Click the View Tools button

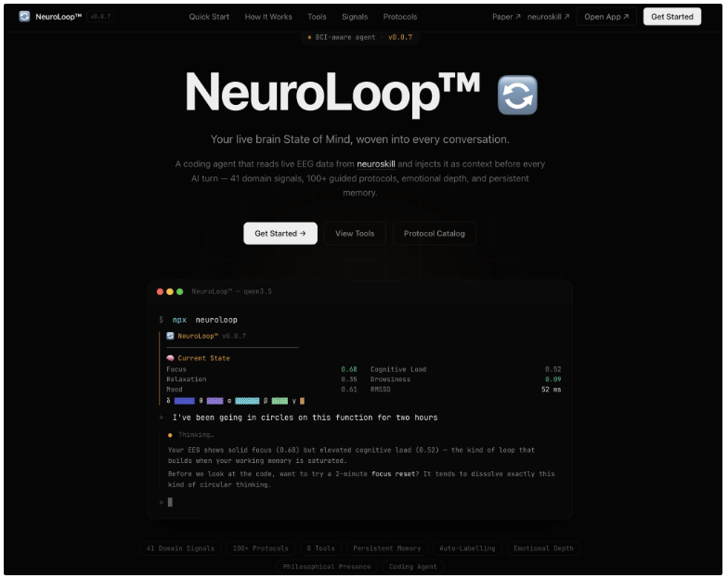click(x=355, y=234)
